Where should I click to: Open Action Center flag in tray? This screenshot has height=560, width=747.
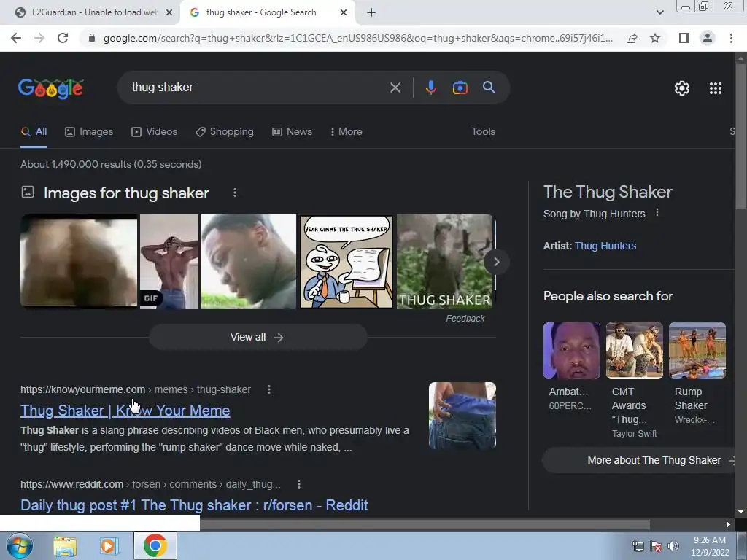(x=656, y=546)
